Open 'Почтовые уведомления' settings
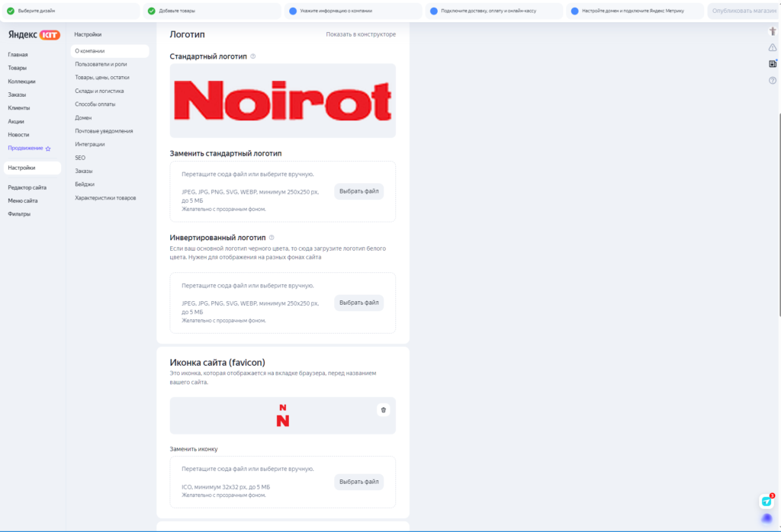Screen dimensions: 781x532 (104, 131)
